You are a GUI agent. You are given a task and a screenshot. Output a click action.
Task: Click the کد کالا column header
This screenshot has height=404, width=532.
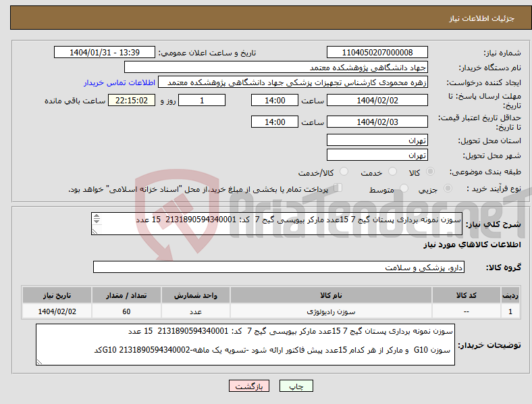(x=467, y=295)
